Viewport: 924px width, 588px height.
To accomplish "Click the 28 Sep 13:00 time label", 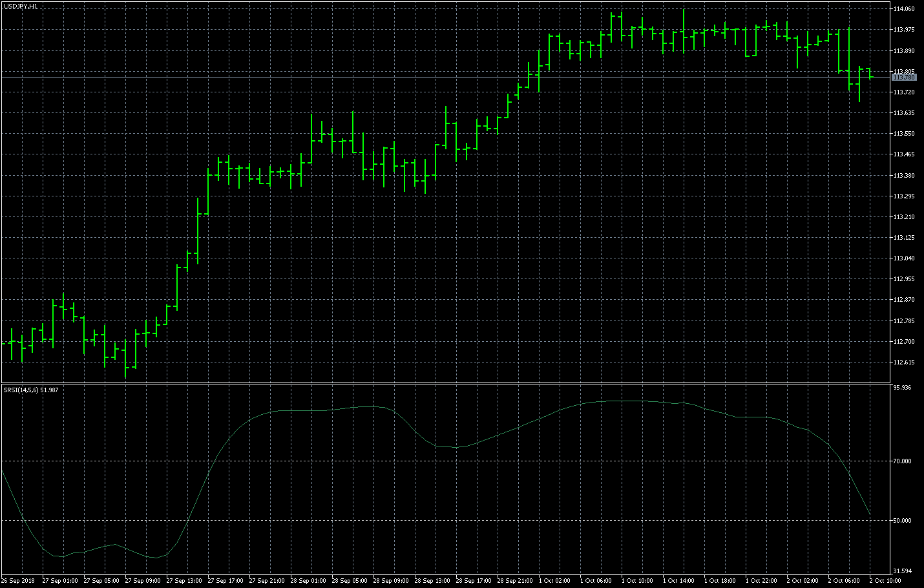I will 432,581.
